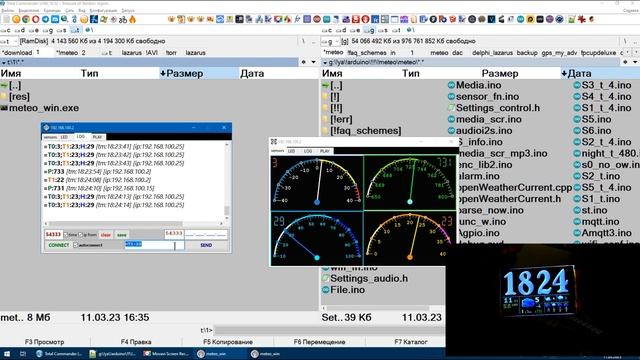Open left panel directory history arrow
This screenshot has width=640, height=360.
pyautogui.click(x=313, y=62)
